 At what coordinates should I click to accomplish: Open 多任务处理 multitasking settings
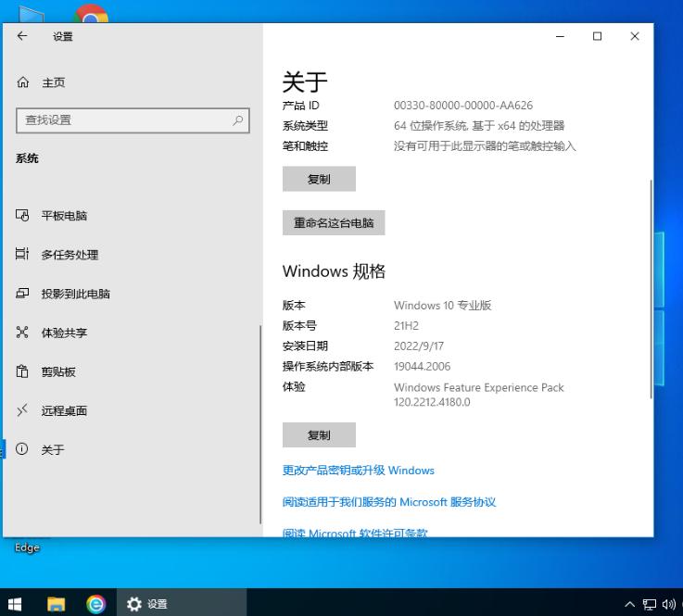pyautogui.click(x=70, y=255)
